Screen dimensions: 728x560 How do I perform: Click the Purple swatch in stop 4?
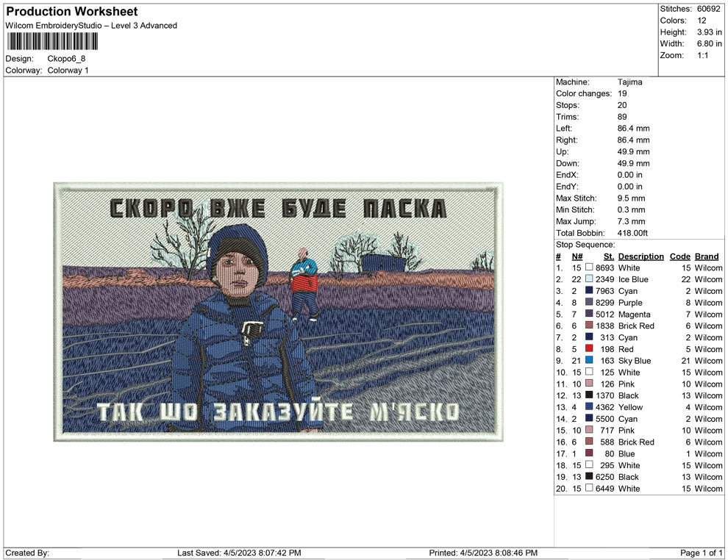(x=589, y=303)
